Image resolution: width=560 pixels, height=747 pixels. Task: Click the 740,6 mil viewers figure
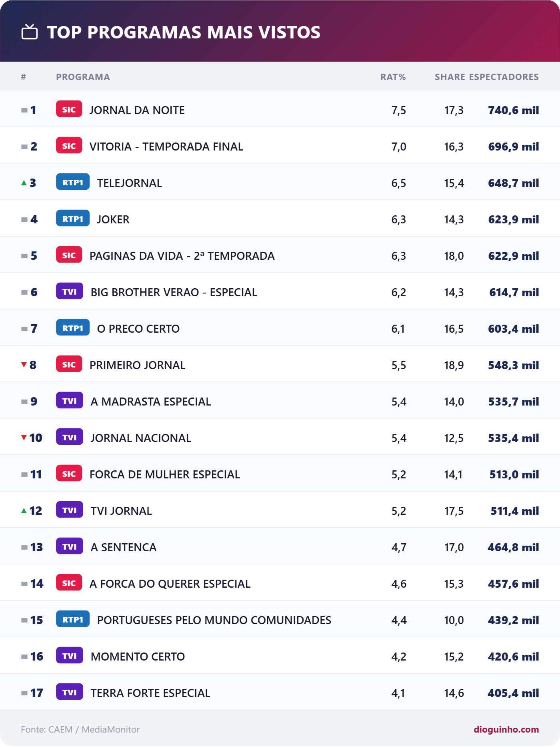coord(513,110)
